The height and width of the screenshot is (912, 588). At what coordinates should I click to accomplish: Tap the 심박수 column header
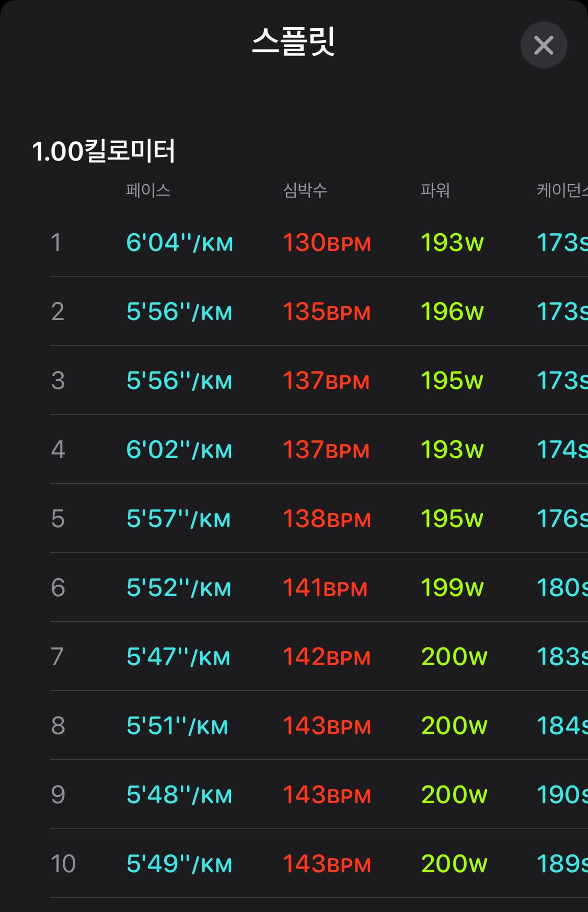click(x=305, y=190)
